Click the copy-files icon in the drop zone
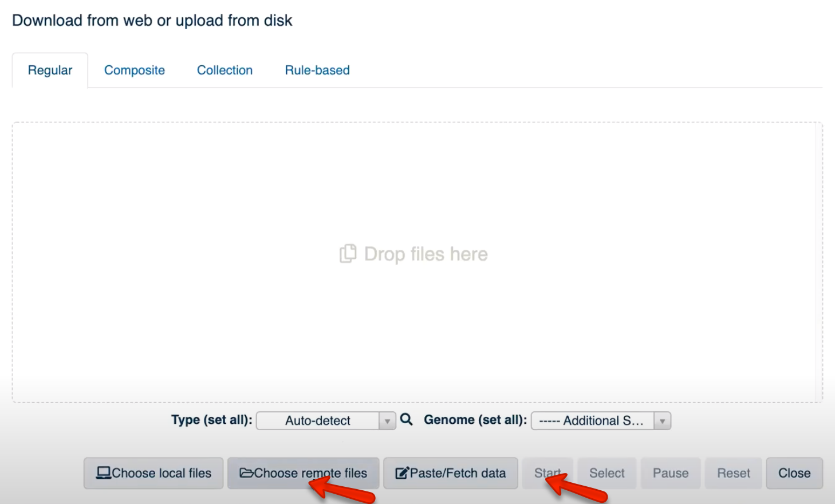Viewport: 835px width, 504px height. [x=348, y=254]
